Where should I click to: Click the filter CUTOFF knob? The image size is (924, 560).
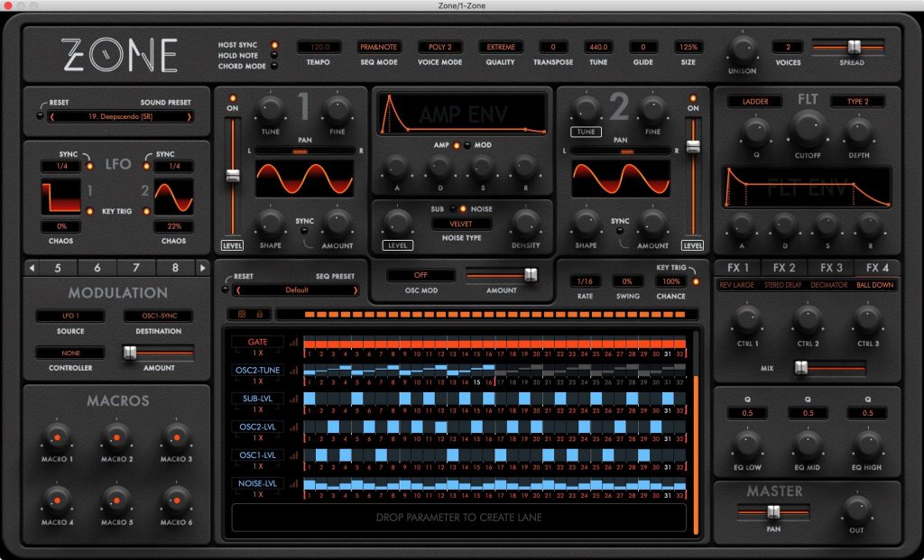tap(808, 130)
